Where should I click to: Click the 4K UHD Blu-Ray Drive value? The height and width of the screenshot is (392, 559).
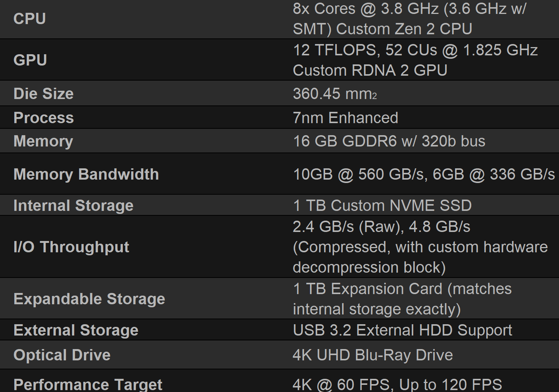pos(373,355)
